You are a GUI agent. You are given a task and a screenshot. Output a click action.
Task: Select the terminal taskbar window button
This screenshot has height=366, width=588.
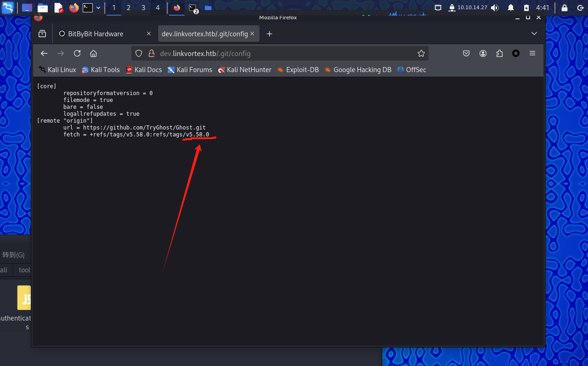[193, 8]
